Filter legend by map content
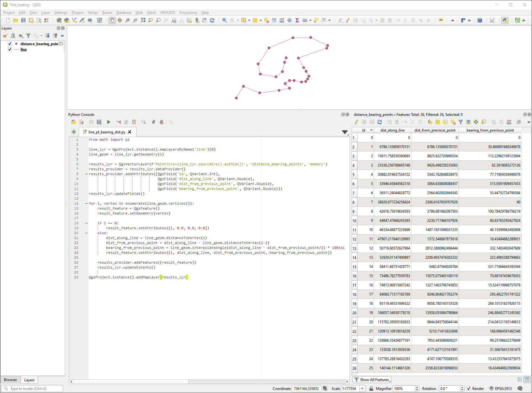532x393 pixels. (28, 36)
